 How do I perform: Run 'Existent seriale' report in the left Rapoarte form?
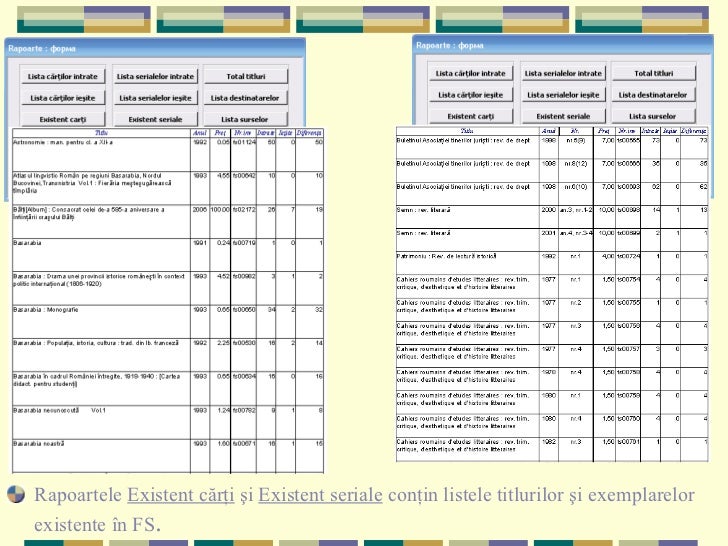[156, 119]
